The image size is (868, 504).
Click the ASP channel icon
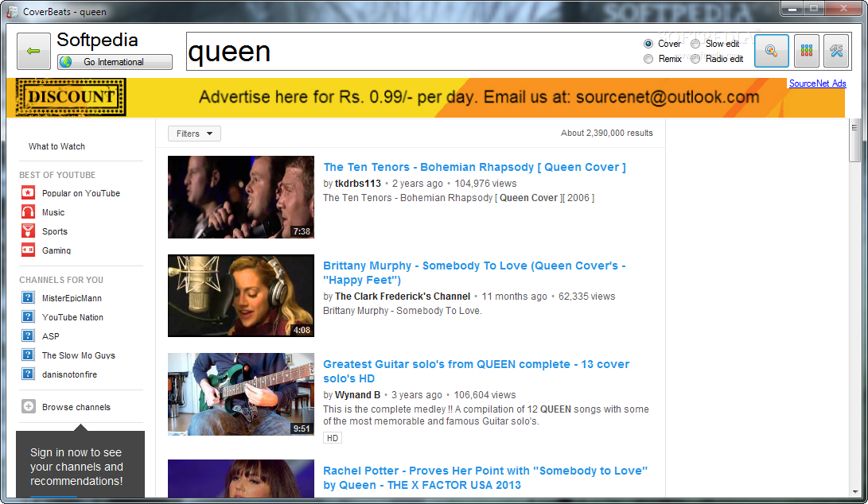click(28, 335)
